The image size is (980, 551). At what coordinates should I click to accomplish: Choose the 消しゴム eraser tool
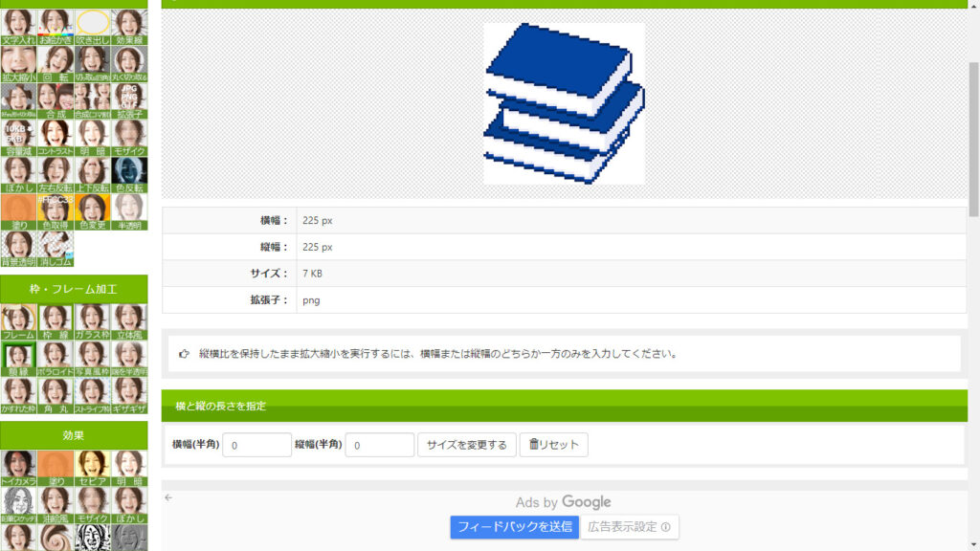[56, 249]
